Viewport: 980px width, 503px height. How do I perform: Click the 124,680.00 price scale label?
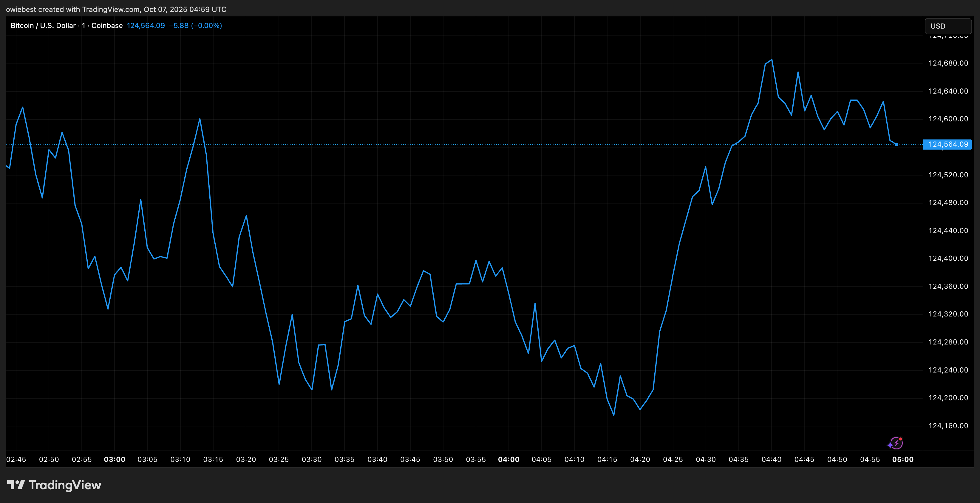[948, 63]
